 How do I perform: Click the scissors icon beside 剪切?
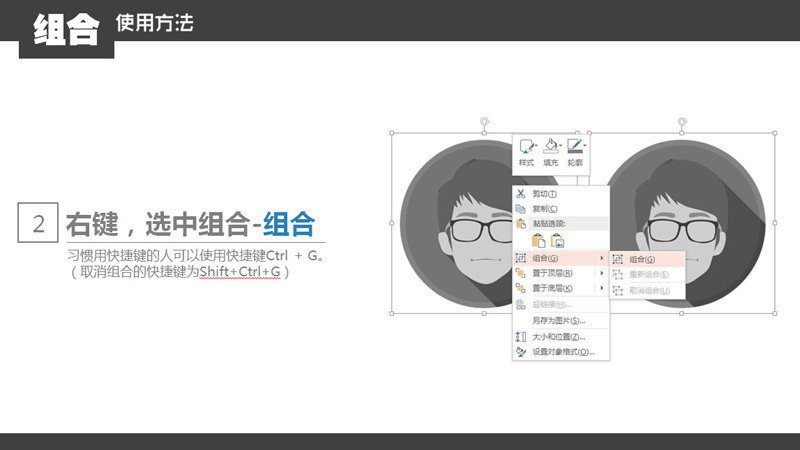coord(521,194)
